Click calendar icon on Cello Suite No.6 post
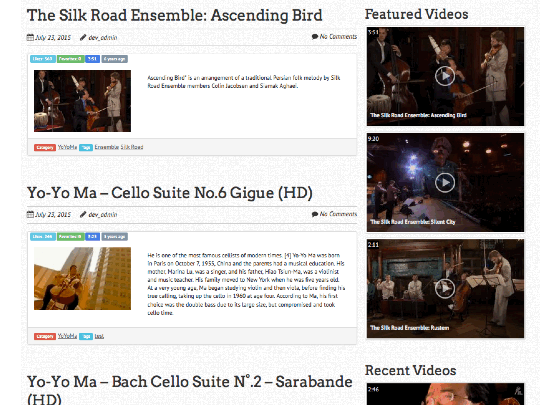Viewport: 540px width, 405px height. [x=30, y=214]
